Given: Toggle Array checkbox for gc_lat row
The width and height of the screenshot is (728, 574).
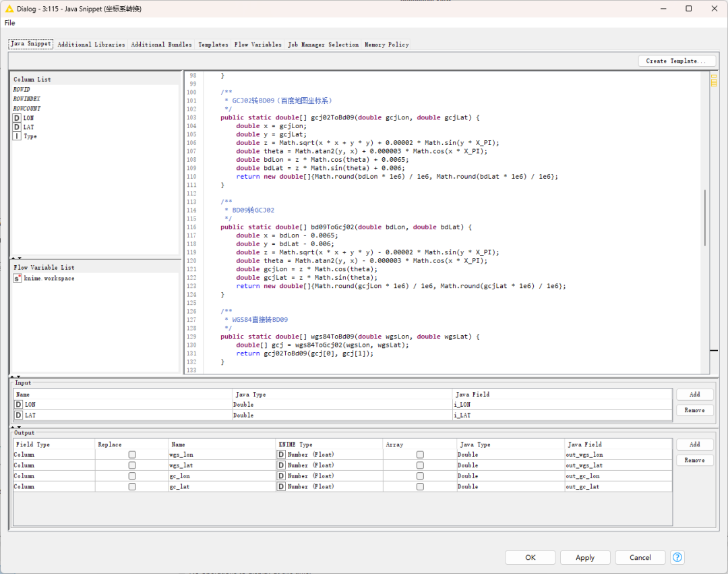Looking at the screenshot, I should pos(420,486).
